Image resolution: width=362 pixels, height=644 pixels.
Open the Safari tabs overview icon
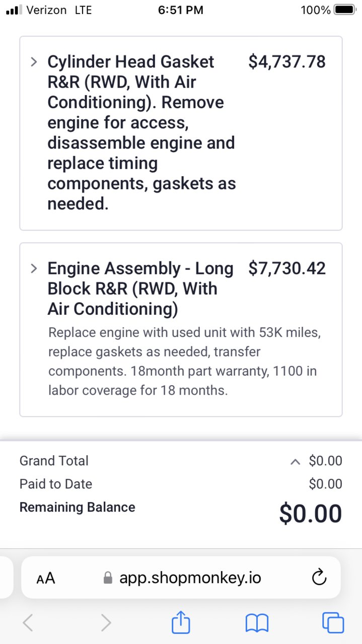(x=333, y=623)
